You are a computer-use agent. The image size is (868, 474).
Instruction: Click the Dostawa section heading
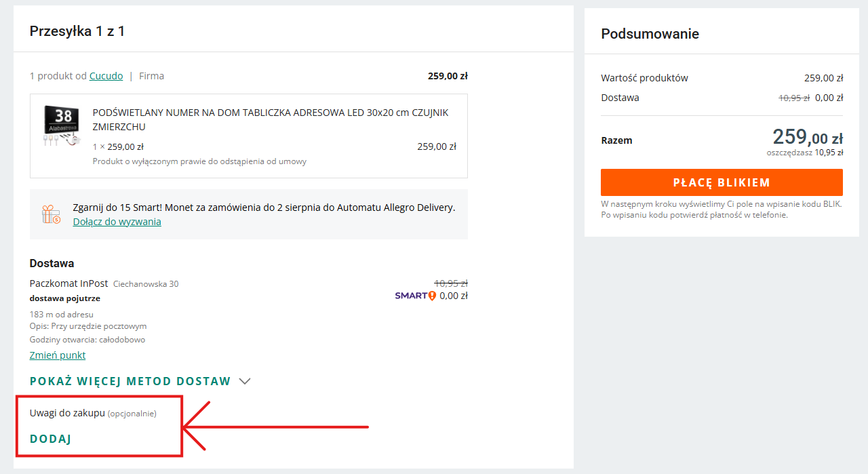pyautogui.click(x=52, y=263)
